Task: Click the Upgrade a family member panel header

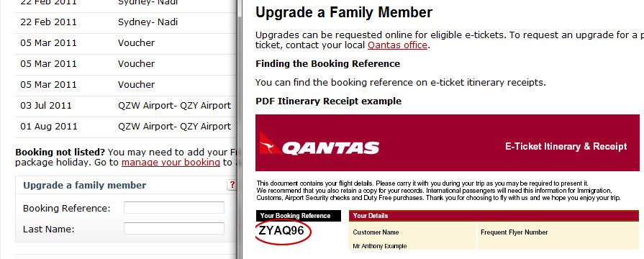Action: pyautogui.click(x=126, y=185)
